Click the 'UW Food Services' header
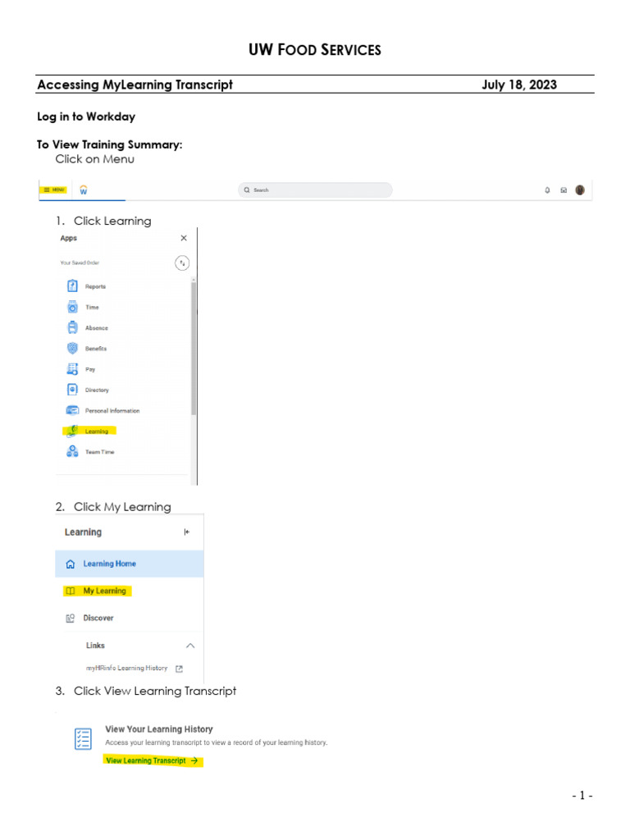The height and width of the screenshot is (840, 630). (x=315, y=50)
